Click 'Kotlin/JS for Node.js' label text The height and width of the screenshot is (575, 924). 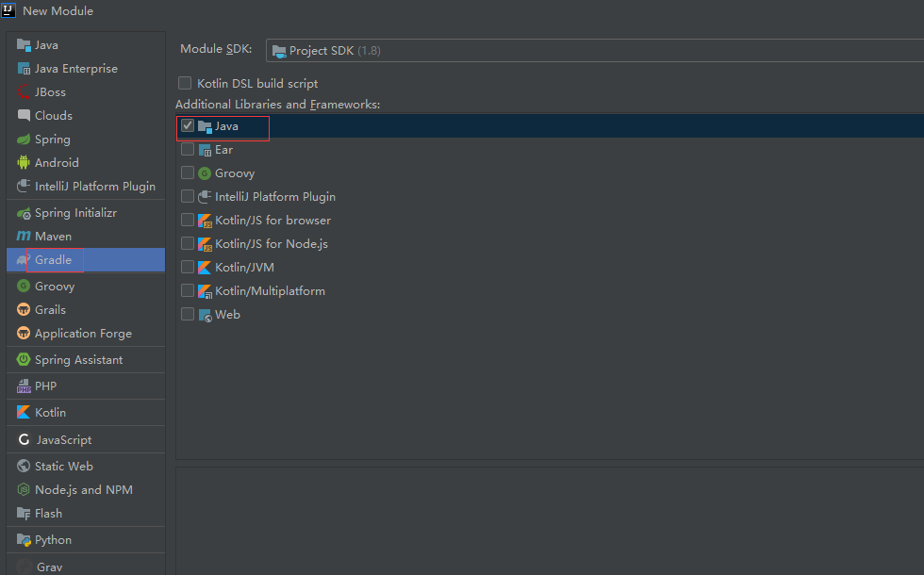pyautogui.click(x=272, y=244)
